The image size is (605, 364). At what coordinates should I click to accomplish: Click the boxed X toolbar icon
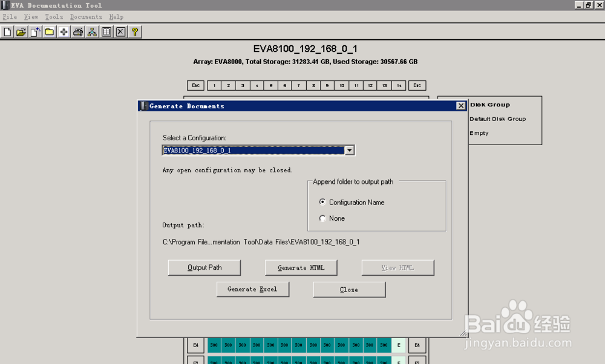pos(121,31)
